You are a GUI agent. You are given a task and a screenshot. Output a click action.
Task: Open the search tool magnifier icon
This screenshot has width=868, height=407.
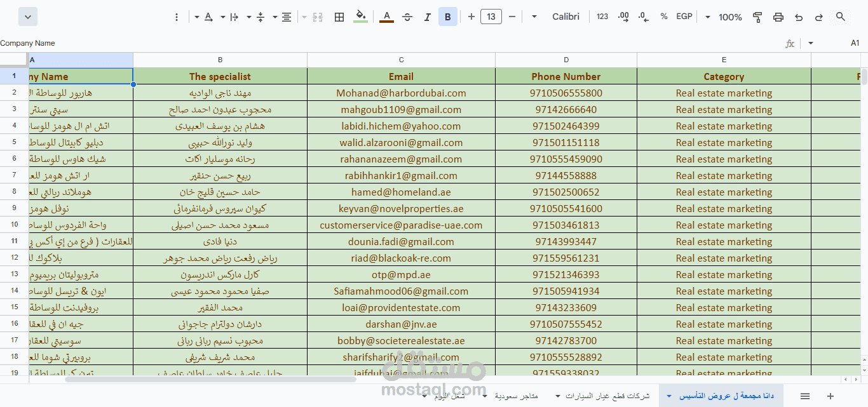click(841, 17)
